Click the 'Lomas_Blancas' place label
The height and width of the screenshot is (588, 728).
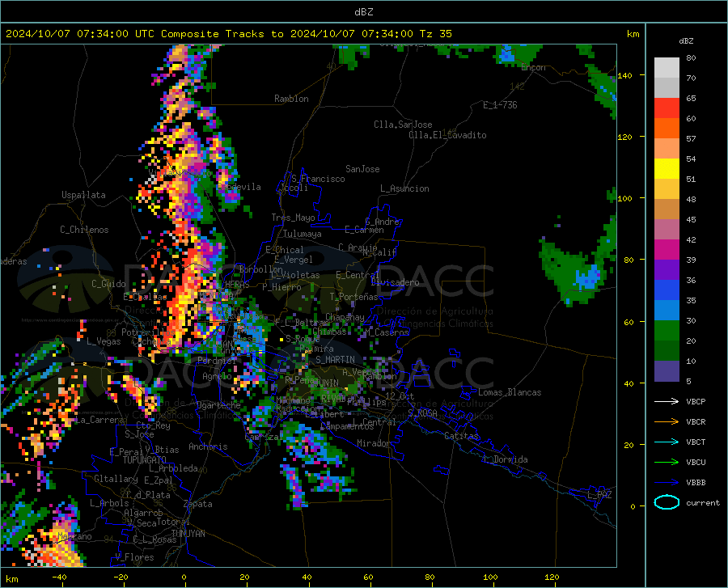pyautogui.click(x=510, y=392)
